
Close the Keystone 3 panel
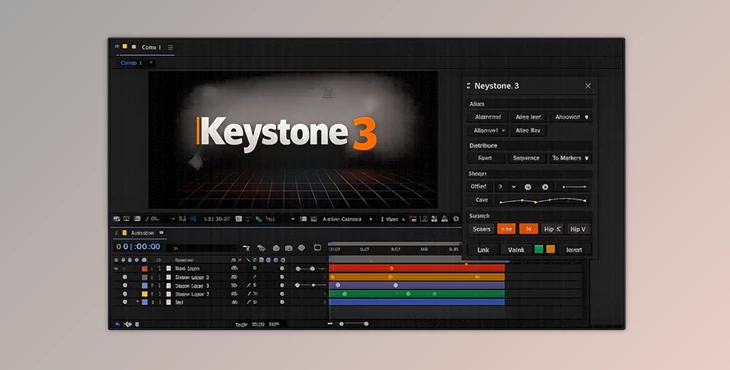(x=588, y=86)
